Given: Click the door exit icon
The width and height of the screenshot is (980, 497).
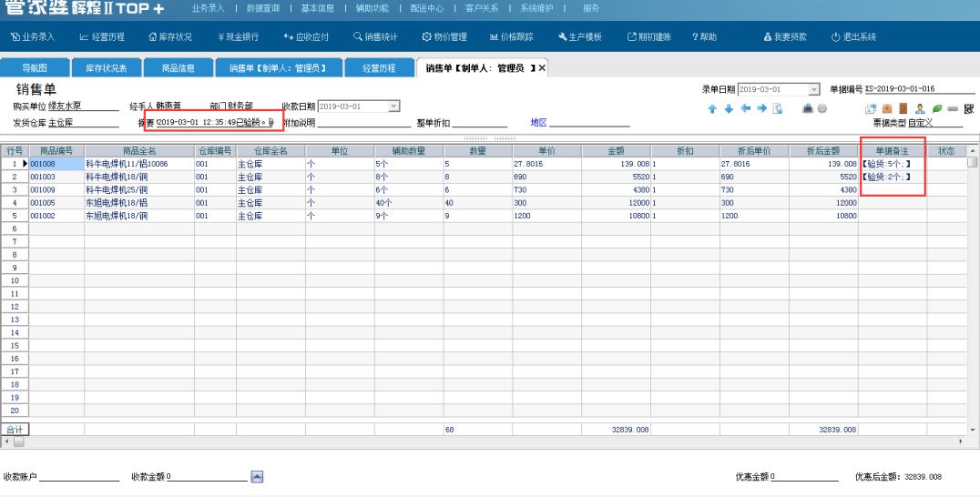Looking at the screenshot, I should (903, 108).
